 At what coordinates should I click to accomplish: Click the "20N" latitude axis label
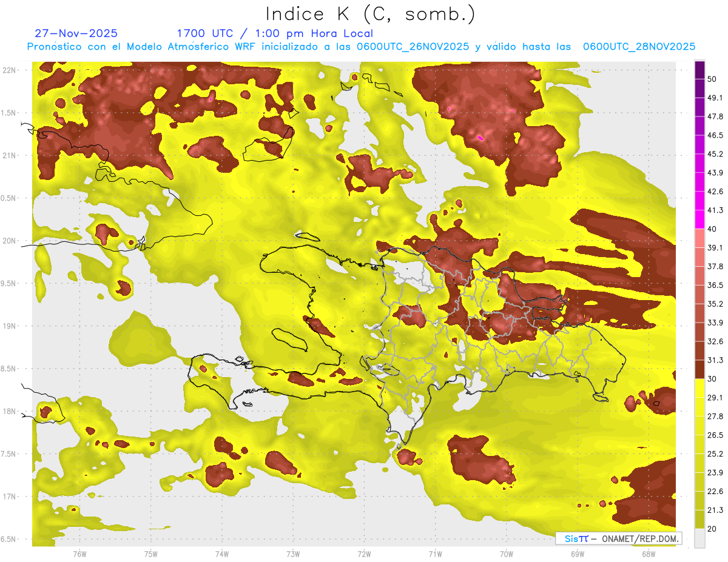click(x=9, y=241)
